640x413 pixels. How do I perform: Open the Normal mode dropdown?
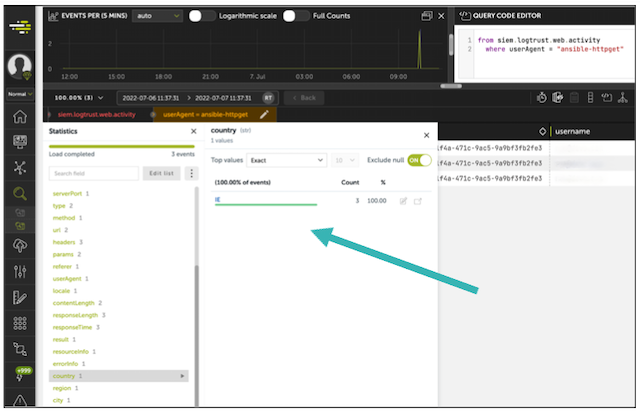pyautogui.click(x=16, y=94)
